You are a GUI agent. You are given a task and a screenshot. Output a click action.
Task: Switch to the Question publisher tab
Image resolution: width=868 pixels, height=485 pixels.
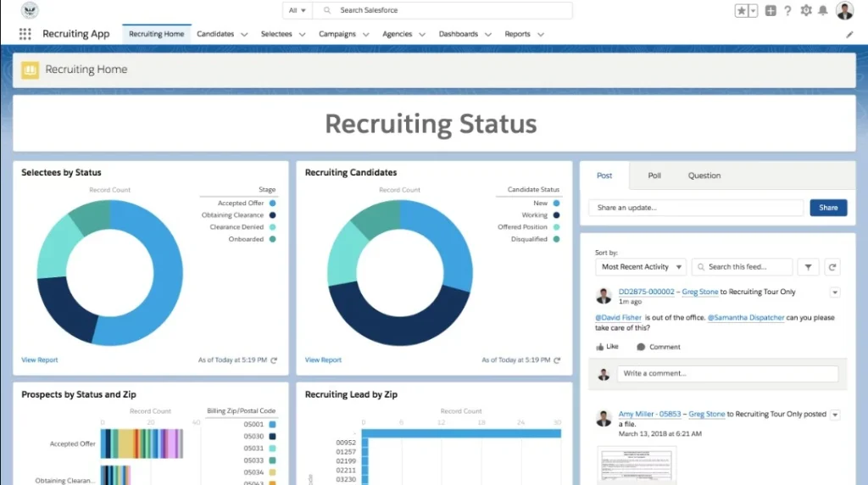point(704,176)
